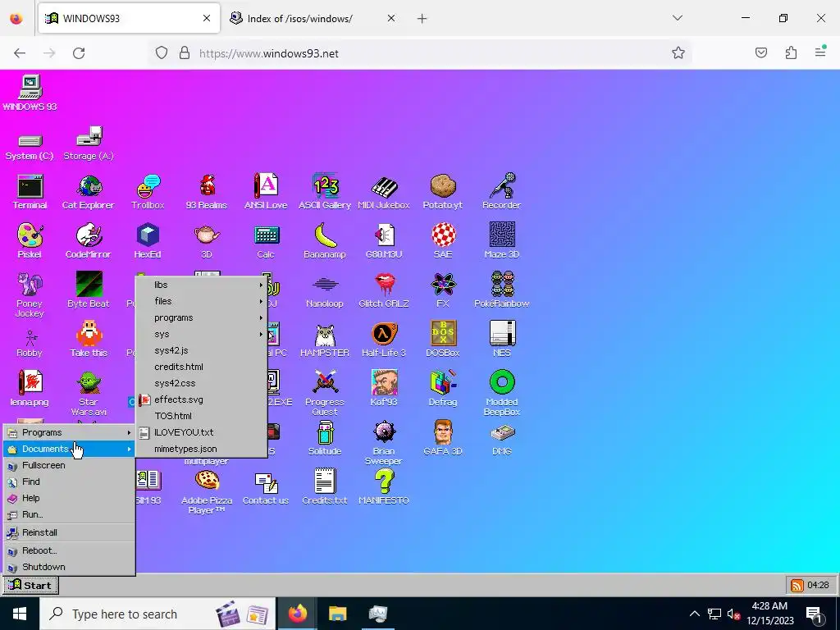The height and width of the screenshot is (630, 840).
Task: Open the Glitch GRLZ lips icon
Action: pyautogui.click(x=384, y=290)
